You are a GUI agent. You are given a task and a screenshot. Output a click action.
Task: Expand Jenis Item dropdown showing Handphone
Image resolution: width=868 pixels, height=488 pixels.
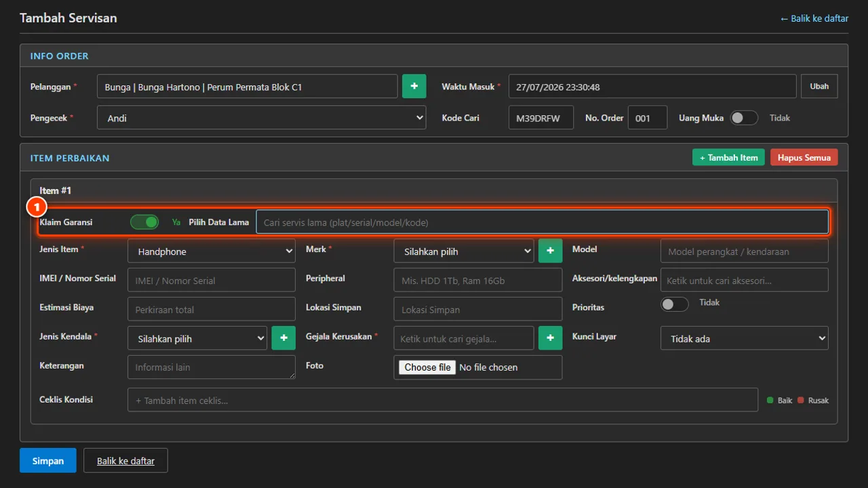212,251
